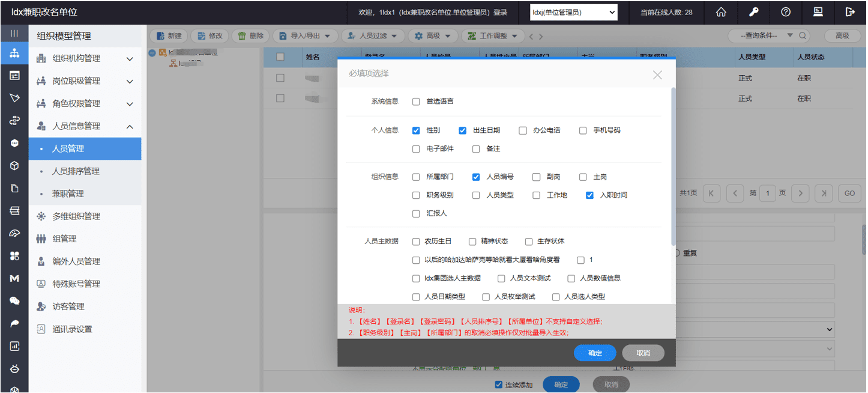Open the CAP hexagon icon in left rail
Viewport: 868px width, 393px height.
pos(14,143)
